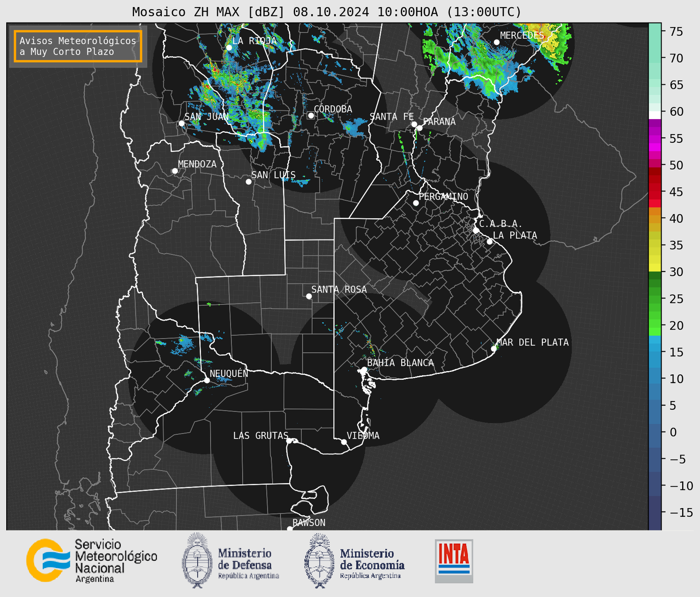Click the SANTA ROSA label text

pos(339,289)
